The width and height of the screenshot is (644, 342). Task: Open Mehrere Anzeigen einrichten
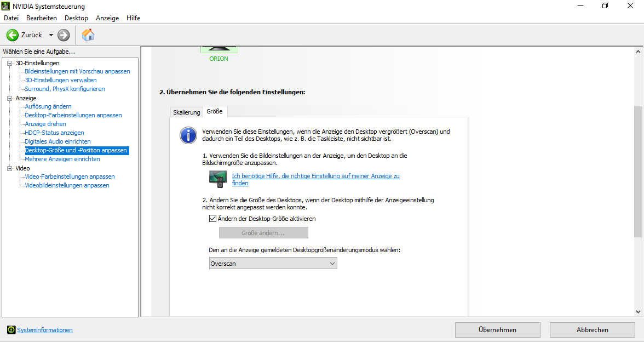62,159
